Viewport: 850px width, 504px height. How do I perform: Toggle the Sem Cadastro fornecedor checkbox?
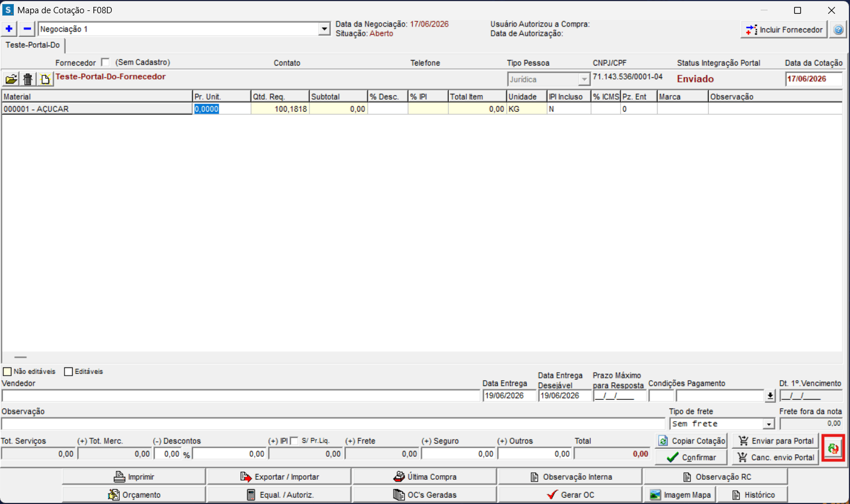pos(105,62)
